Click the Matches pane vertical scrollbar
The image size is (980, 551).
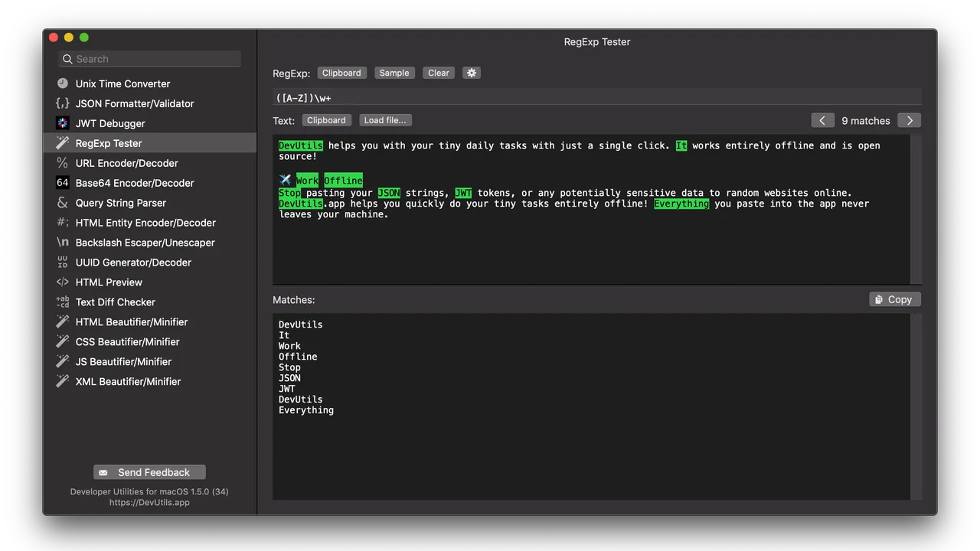tap(916, 406)
